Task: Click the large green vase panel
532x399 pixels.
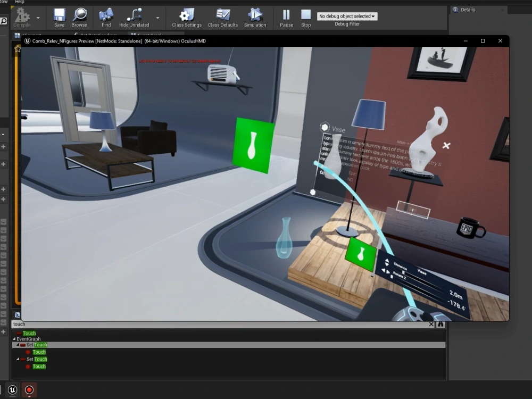Action: coord(253,145)
